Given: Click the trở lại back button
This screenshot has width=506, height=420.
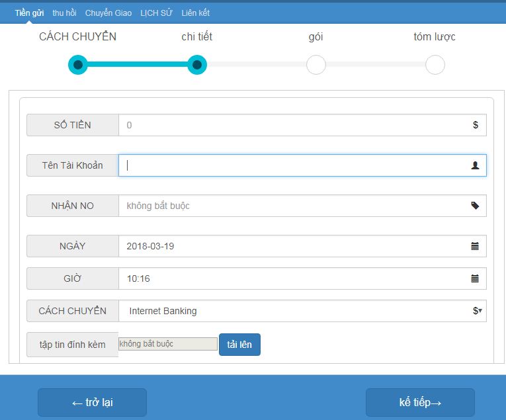Looking at the screenshot, I should pyautogui.click(x=92, y=402).
